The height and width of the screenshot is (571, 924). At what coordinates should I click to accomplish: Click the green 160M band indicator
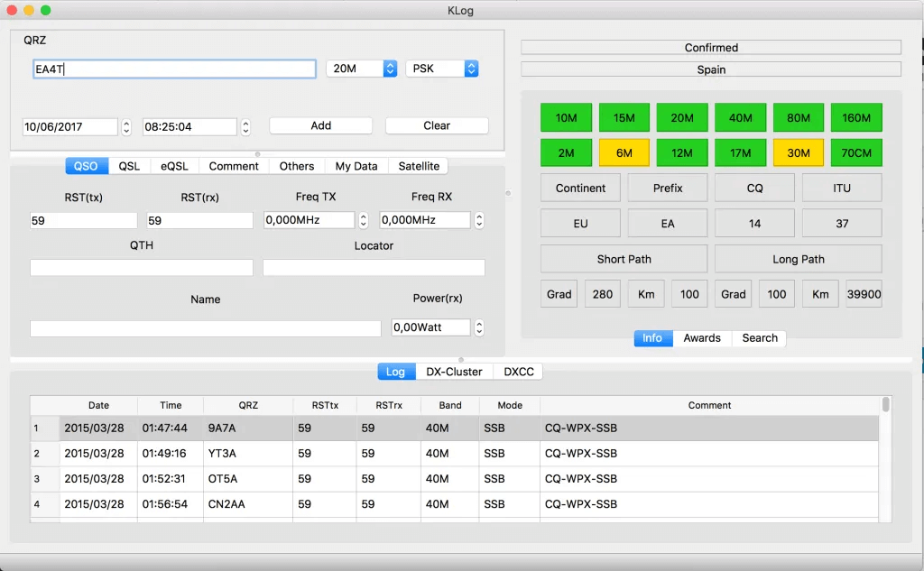[x=856, y=118]
